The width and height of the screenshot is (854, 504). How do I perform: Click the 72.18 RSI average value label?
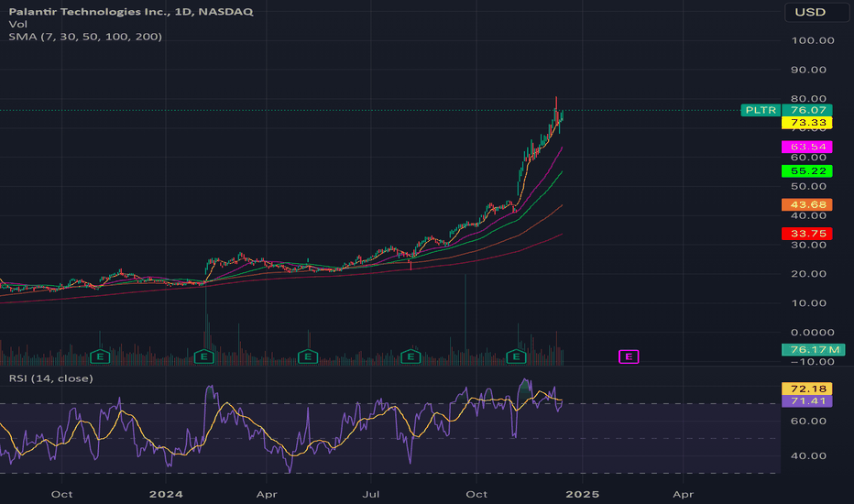point(807,389)
